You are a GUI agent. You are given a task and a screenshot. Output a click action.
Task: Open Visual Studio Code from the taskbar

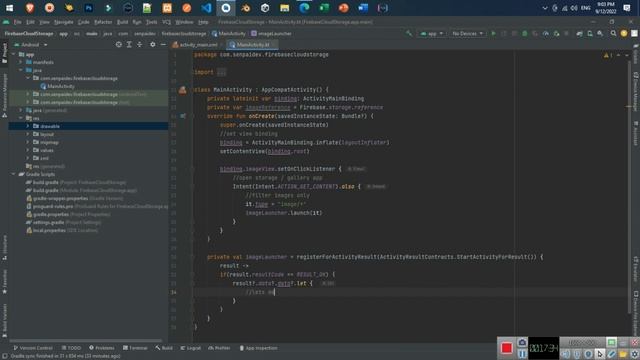point(206,8)
